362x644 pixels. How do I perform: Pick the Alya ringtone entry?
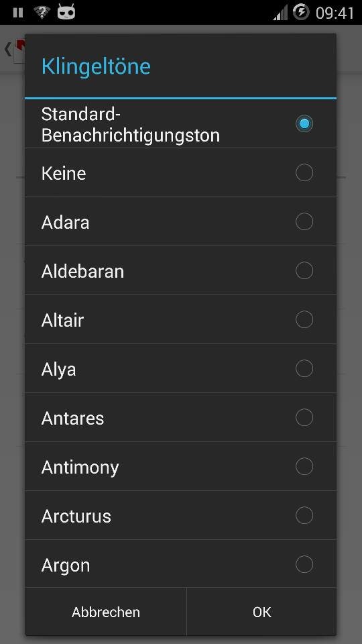click(x=180, y=369)
